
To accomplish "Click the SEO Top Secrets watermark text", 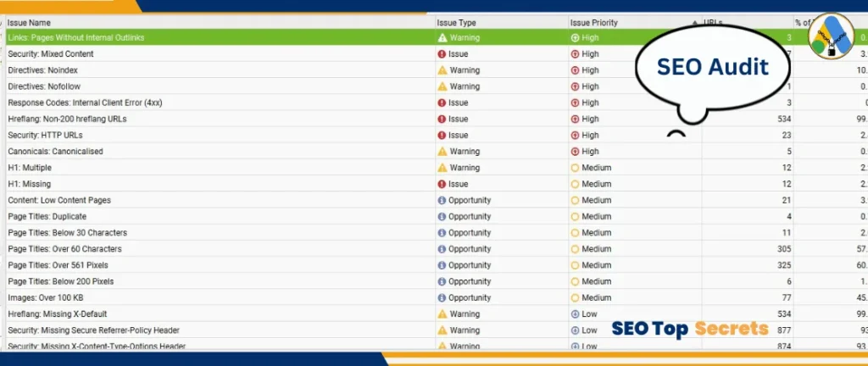I will click(x=690, y=329).
